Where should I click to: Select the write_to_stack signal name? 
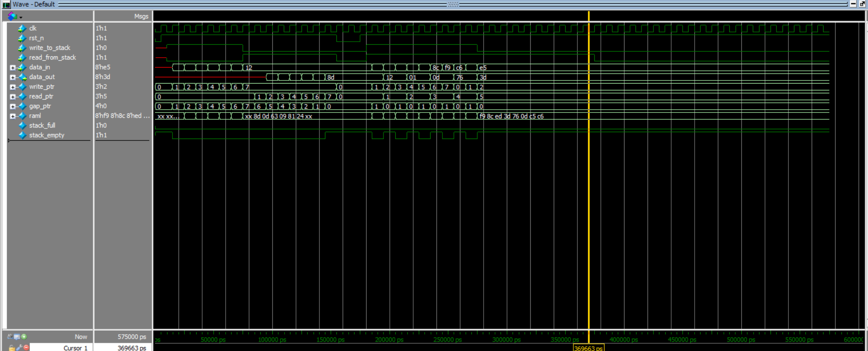point(50,48)
